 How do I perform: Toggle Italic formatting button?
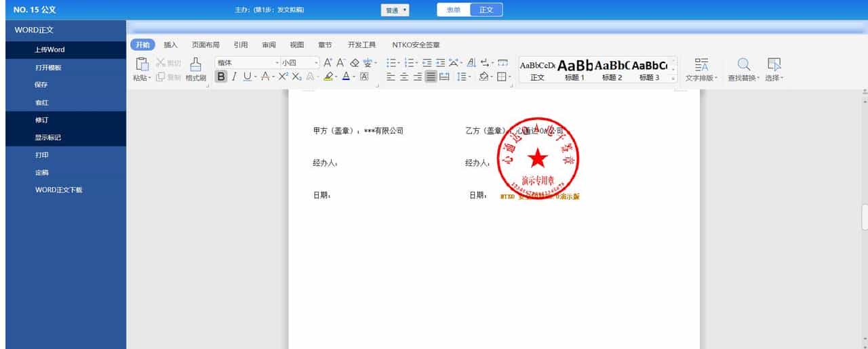234,77
